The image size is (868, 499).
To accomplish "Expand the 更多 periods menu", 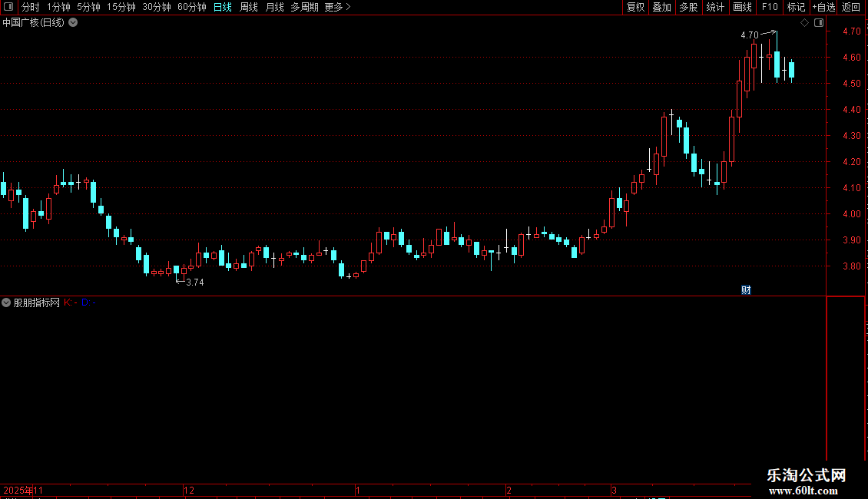I will tap(337, 7).
